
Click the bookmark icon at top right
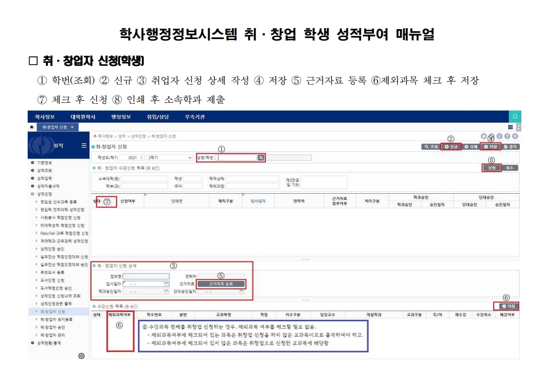click(x=515, y=117)
